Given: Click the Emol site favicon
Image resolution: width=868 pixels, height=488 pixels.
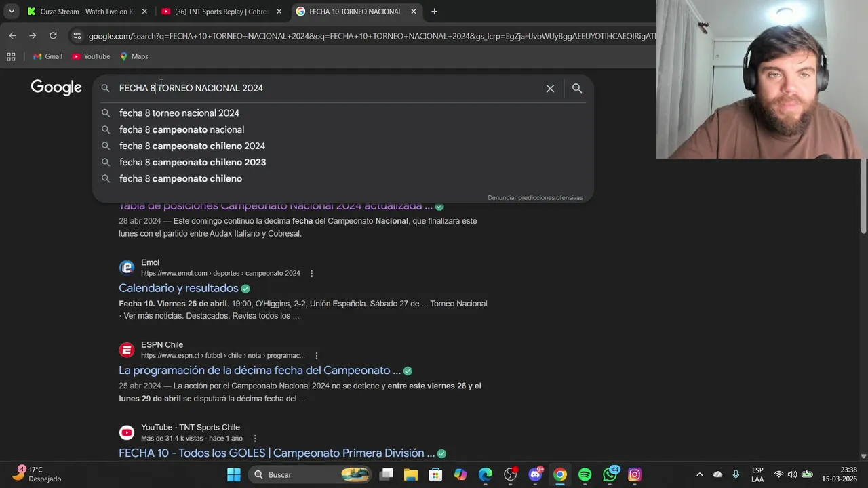Looking at the screenshot, I should [x=127, y=268].
